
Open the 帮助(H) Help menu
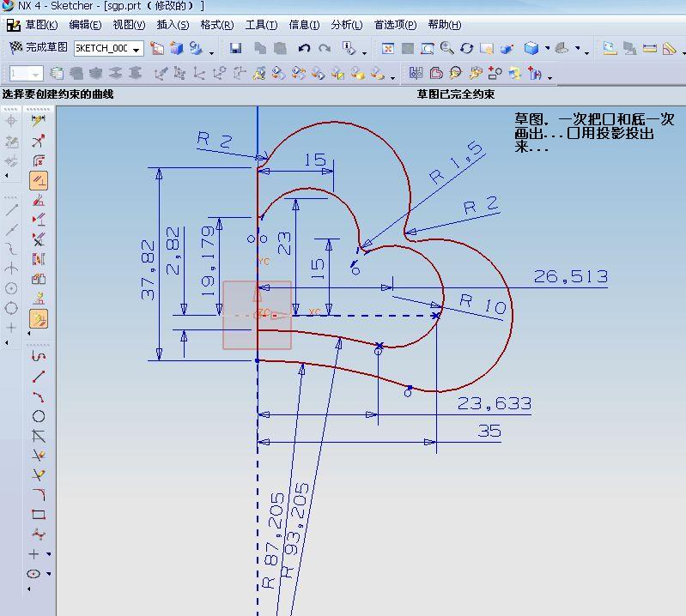pos(445,25)
